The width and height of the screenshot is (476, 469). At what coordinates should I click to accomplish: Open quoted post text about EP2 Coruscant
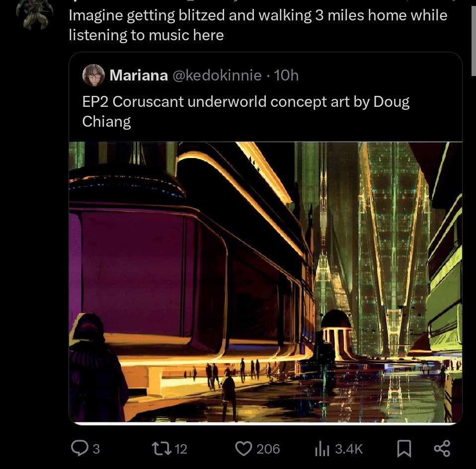tap(246, 111)
